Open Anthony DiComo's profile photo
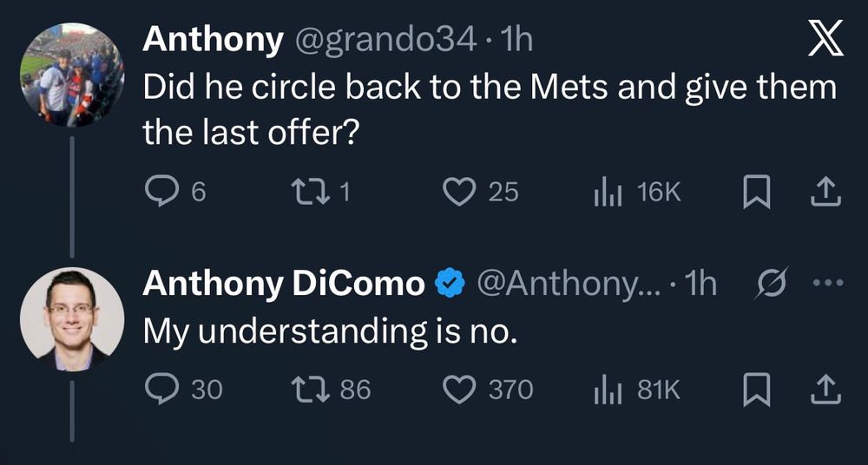Screen dimensions: 868x465 (72, 319)
